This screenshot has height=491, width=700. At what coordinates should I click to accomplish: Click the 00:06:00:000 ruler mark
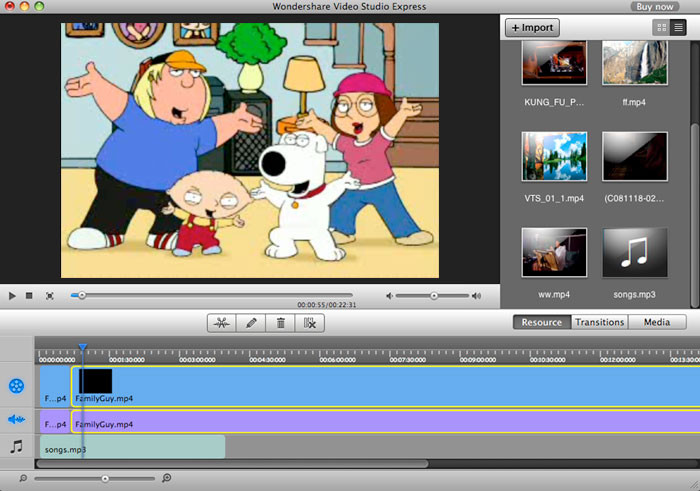(x=338, y=359)
